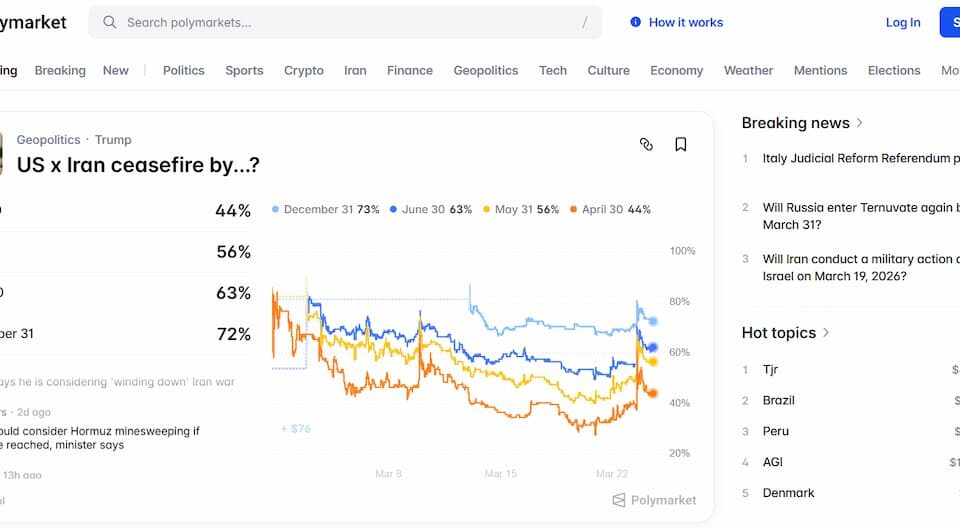Open the Geopolitics category tab
The image size is (960, 528).
pos(486,70)
